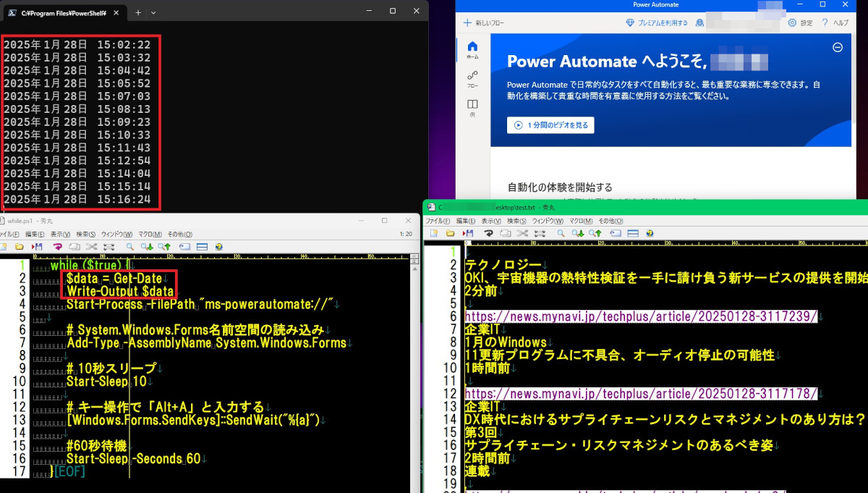The width and height of the screenshot is (868, 493).
Task: Open ヘルプ in Power Automate
Action: [x=835, y=23]
